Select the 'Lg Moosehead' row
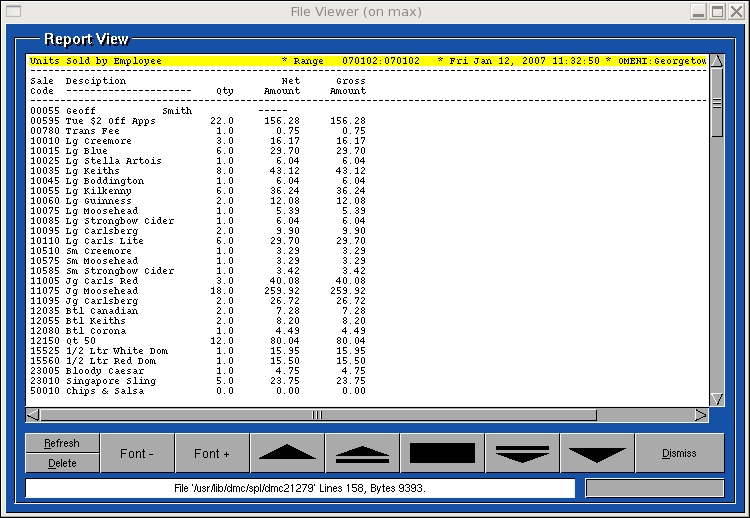This screenshot has width=750, height=518. (x=198, y=211)
